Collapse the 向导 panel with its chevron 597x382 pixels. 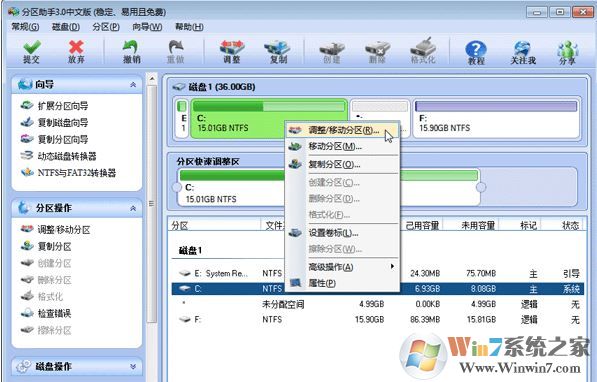(x=133, y=85)
